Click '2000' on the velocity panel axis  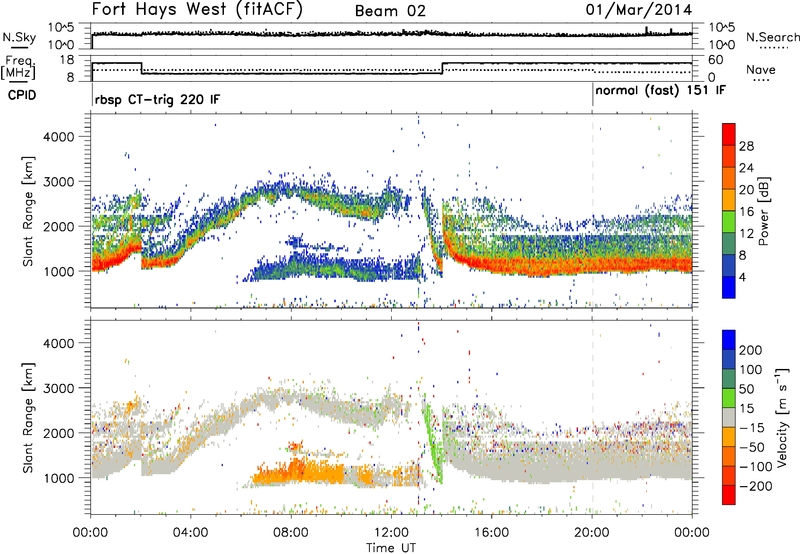pos(58,433)
